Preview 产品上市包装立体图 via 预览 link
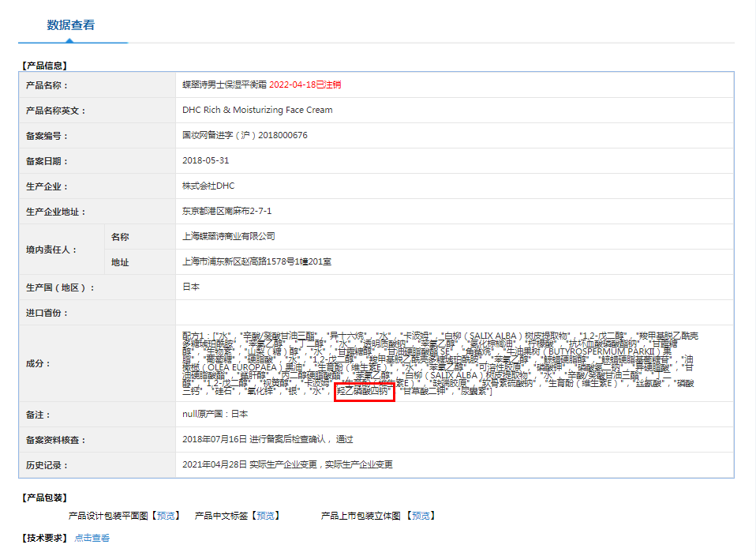 tap(421, 516)
